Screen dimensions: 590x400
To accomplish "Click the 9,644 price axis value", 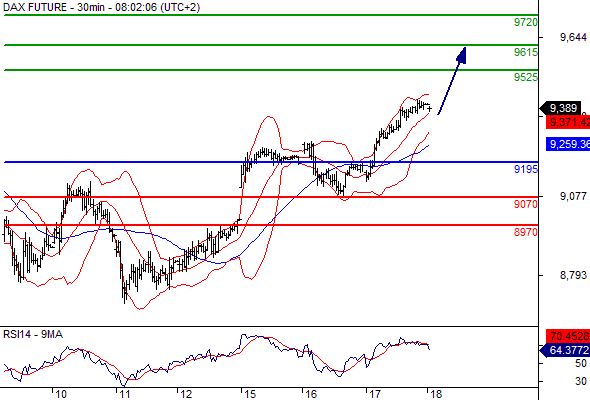I will (573, 37).
